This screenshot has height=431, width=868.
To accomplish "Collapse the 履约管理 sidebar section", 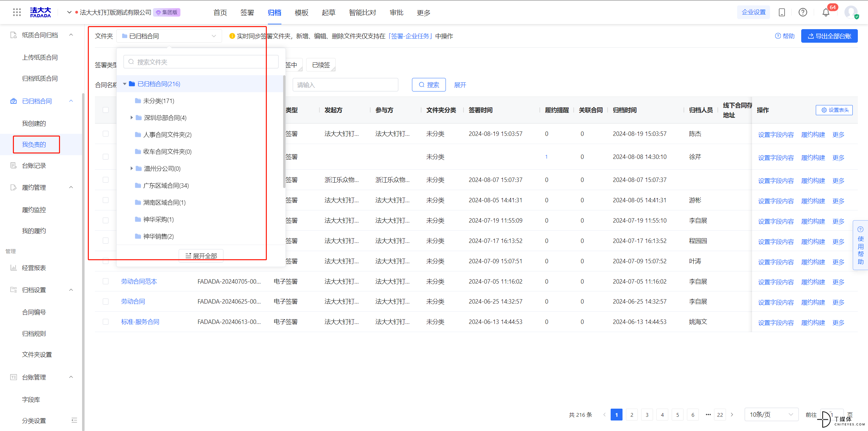I will [71, 187].
